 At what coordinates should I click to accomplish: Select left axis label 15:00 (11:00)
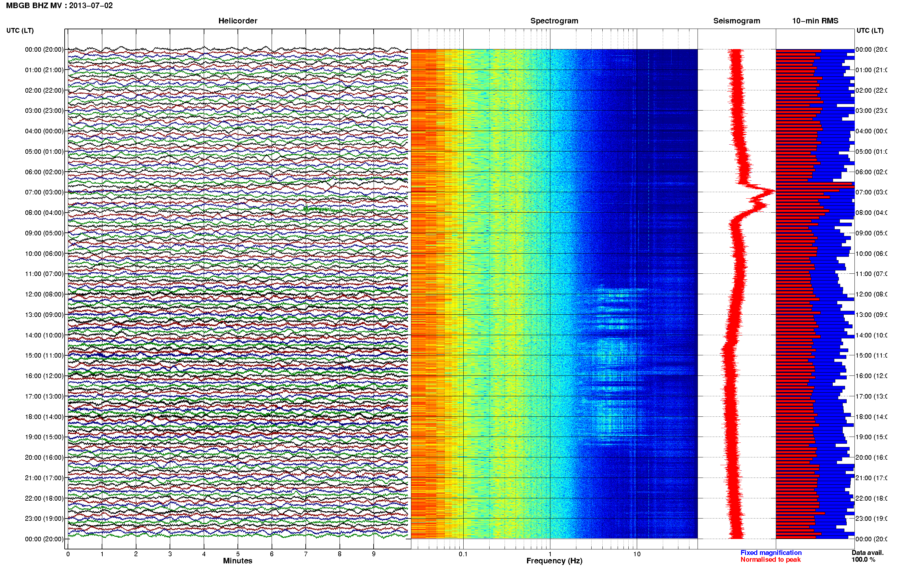[44, 355]
